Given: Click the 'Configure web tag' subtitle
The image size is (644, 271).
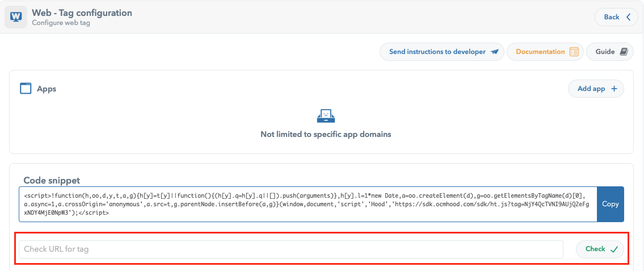Looking at the screenshot, I should pyautogui.click(x=61, y=23).
